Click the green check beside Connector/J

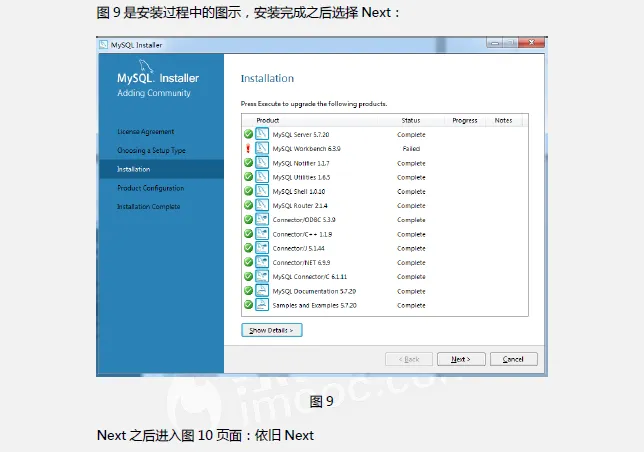click(248, 248)
